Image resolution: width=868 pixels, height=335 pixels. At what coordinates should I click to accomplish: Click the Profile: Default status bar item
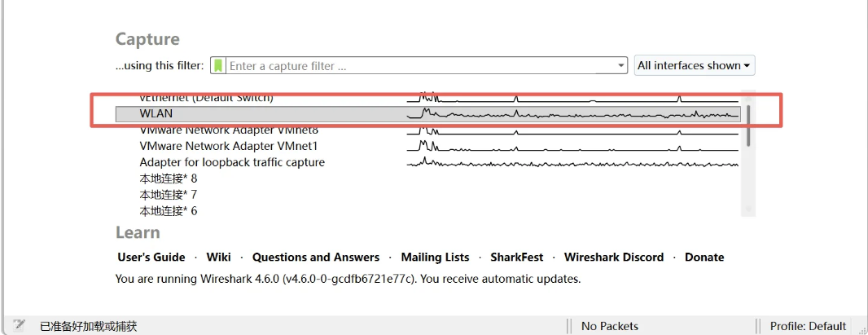click(x=809, y=326)
